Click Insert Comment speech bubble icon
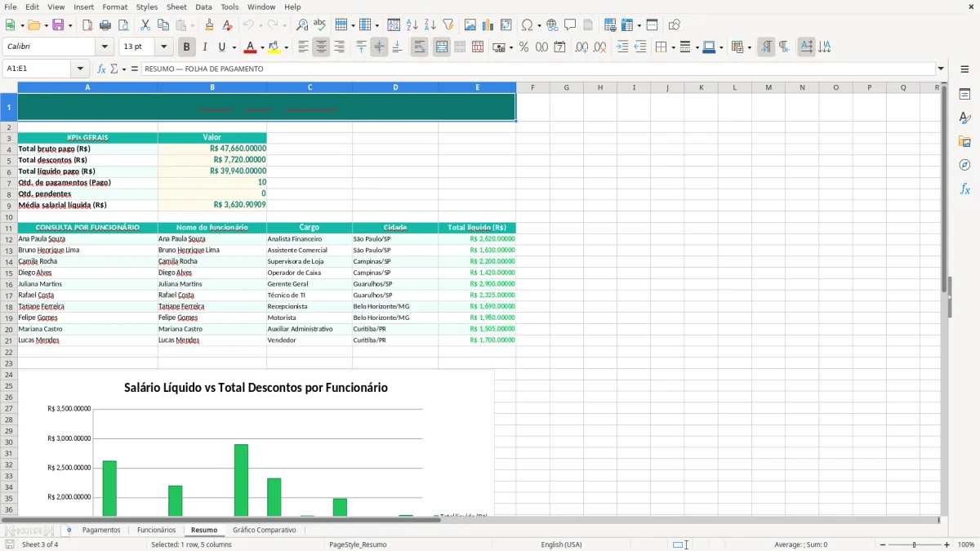This screenshot has width=980, height=551. coord(570,25)
